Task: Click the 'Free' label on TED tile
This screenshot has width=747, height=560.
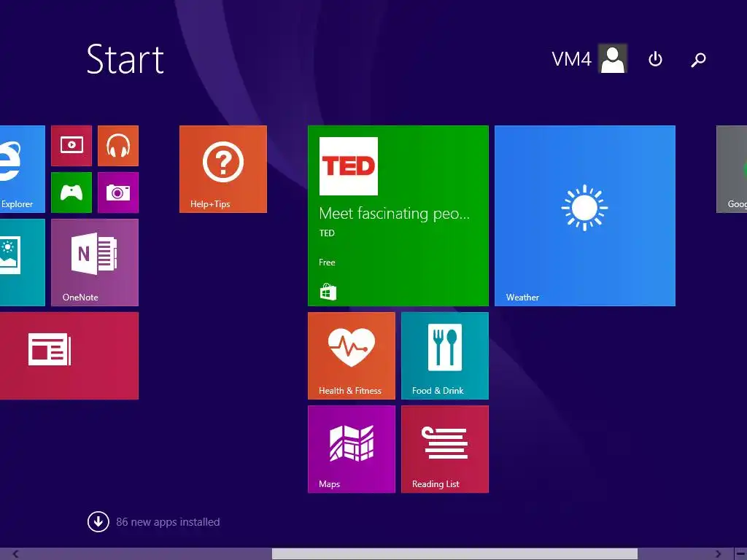Action: (327, 262)
